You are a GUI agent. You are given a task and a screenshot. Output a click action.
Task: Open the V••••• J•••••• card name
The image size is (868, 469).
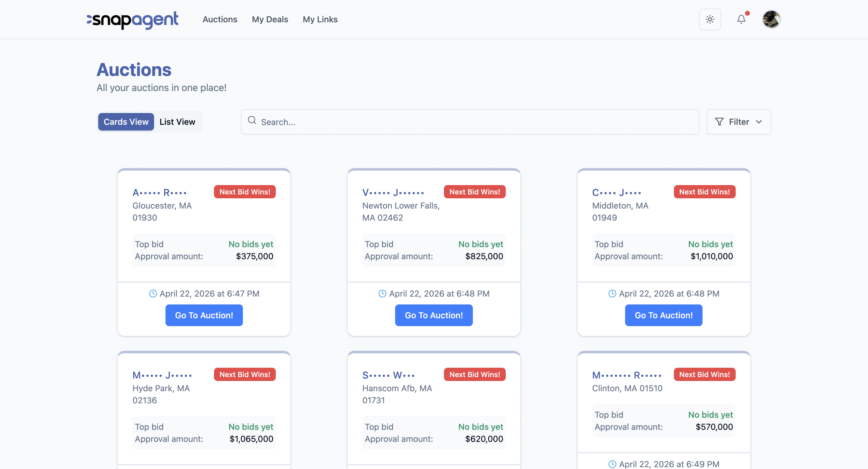393,192
